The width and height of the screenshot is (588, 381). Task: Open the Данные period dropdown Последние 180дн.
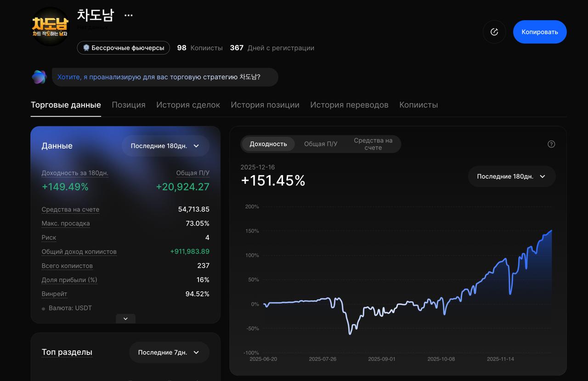[x=165, y=146]
